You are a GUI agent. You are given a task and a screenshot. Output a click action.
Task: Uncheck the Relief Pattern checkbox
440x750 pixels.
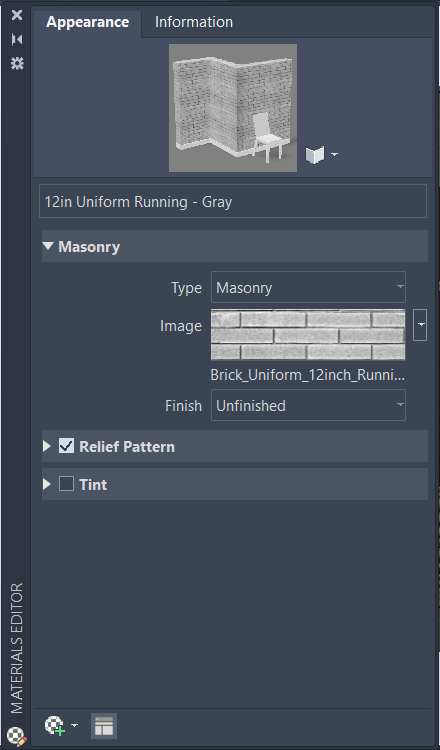[x=66, y=446]
